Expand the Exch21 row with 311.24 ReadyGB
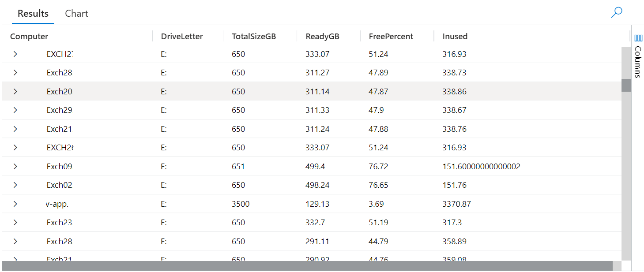This screenshot has width=644, height=272. [15, 129]
